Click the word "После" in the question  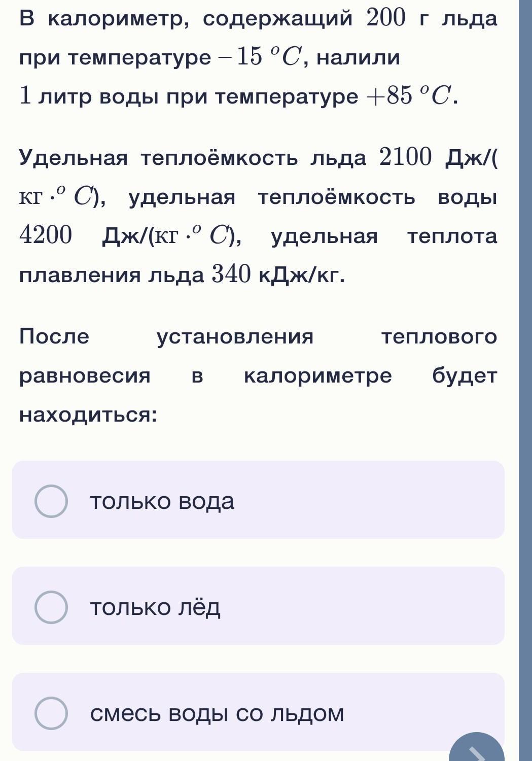pos(54,336)
